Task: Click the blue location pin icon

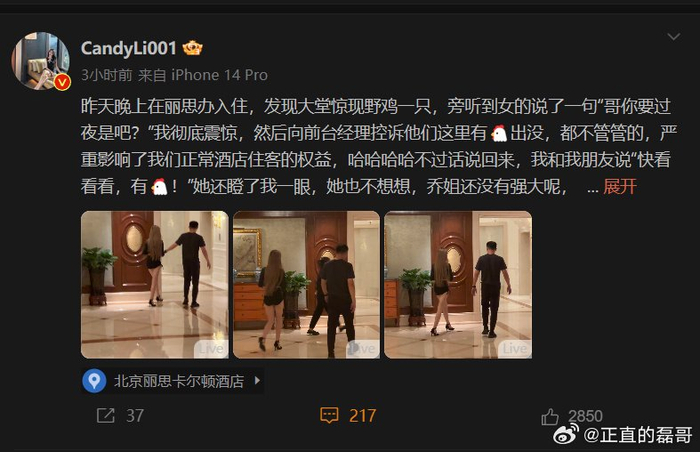Action: pyautogui.click(x=94, y=381)
